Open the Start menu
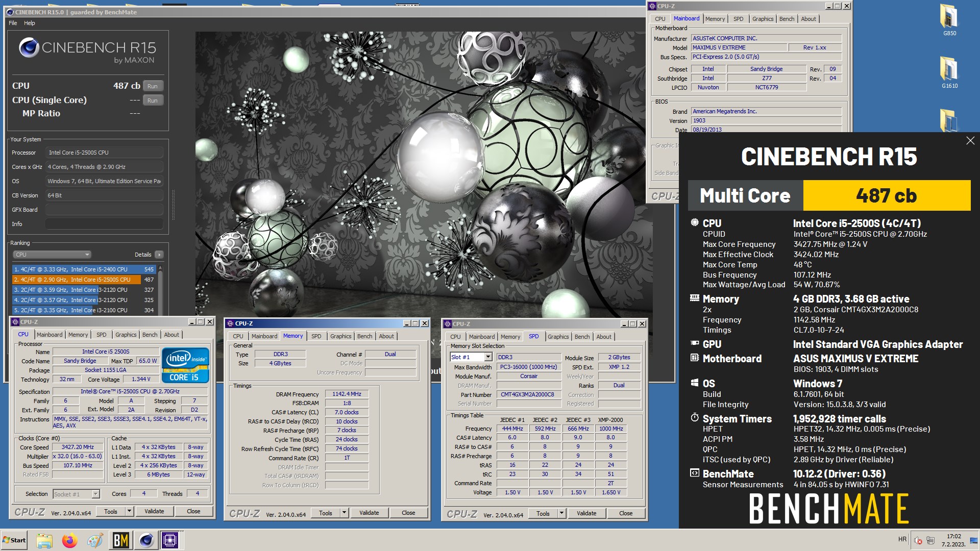980x551 pixels. coord(14,540)
